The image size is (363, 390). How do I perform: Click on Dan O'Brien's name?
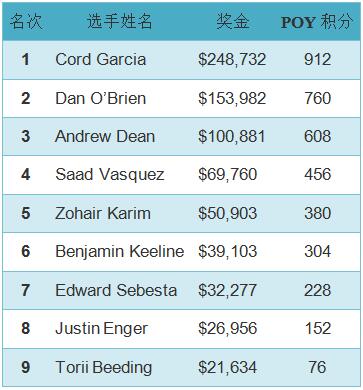[x=101, y=98]
